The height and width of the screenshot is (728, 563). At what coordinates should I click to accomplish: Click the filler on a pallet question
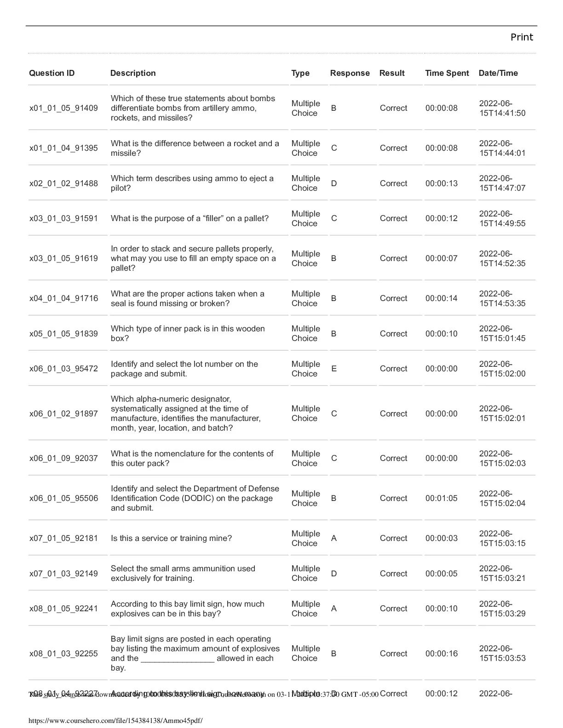(x=190, y=218)
